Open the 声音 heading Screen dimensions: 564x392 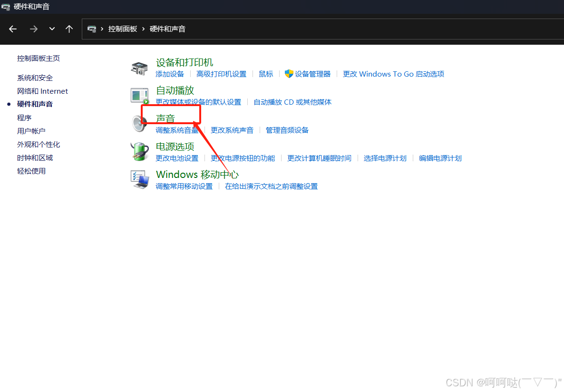coord(165,118)
